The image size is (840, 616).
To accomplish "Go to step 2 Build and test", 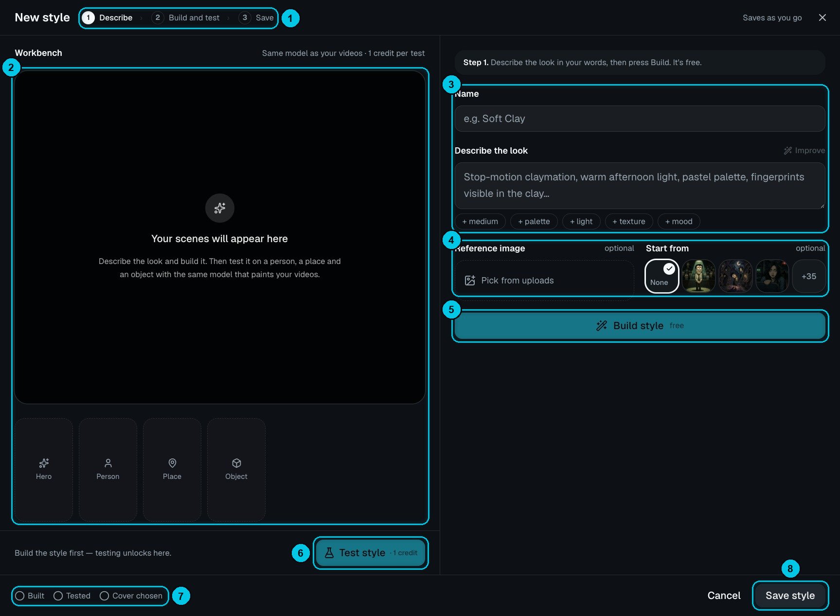I will click(185, 18).
